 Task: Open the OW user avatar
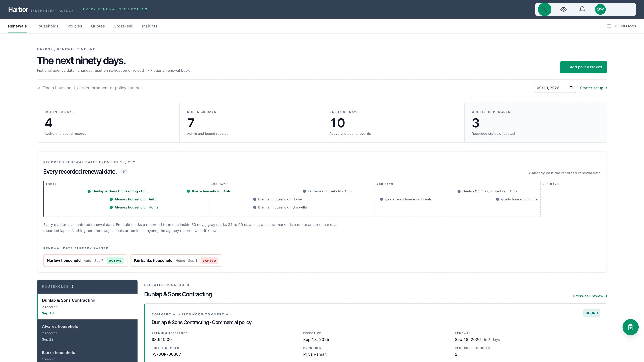[x=600, y=10]
